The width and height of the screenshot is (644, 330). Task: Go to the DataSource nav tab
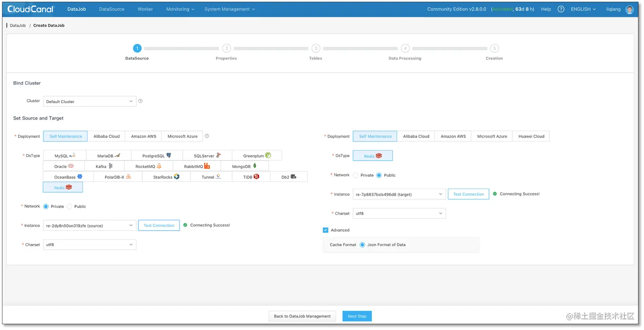pos(112,9)
